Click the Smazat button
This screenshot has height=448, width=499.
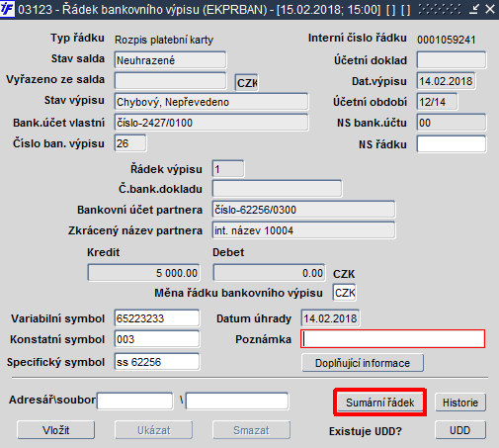coord(251,430)
